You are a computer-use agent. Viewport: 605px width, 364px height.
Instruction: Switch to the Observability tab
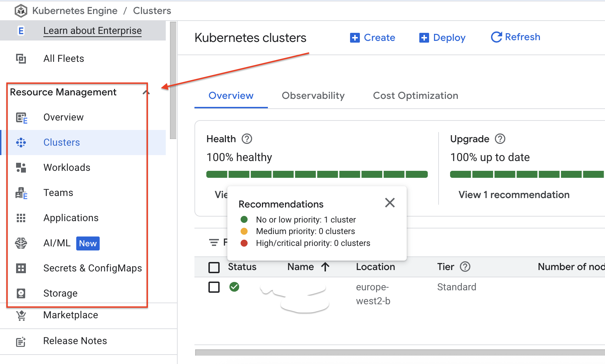coord(313,96)
